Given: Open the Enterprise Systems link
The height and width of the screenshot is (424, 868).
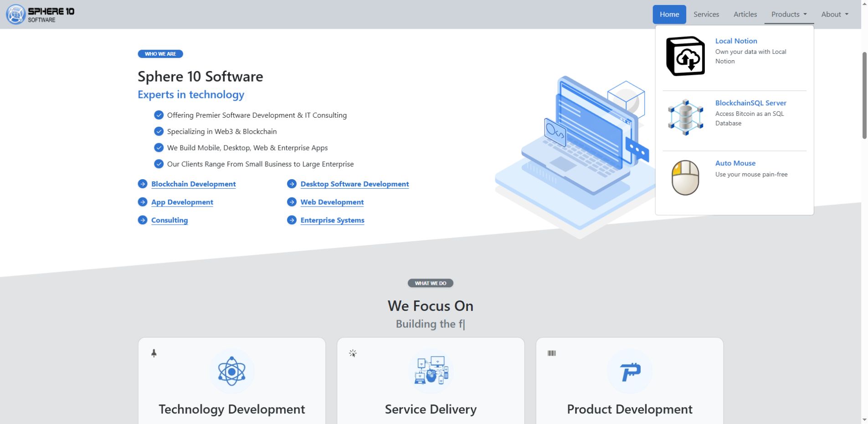Looking at the screenshot, I should tap(332, 220).
